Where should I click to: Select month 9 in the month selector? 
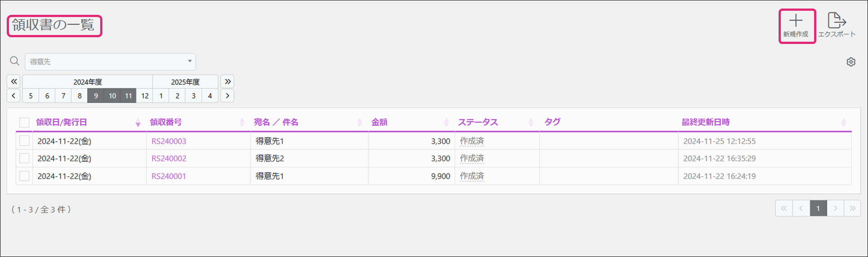96,96
